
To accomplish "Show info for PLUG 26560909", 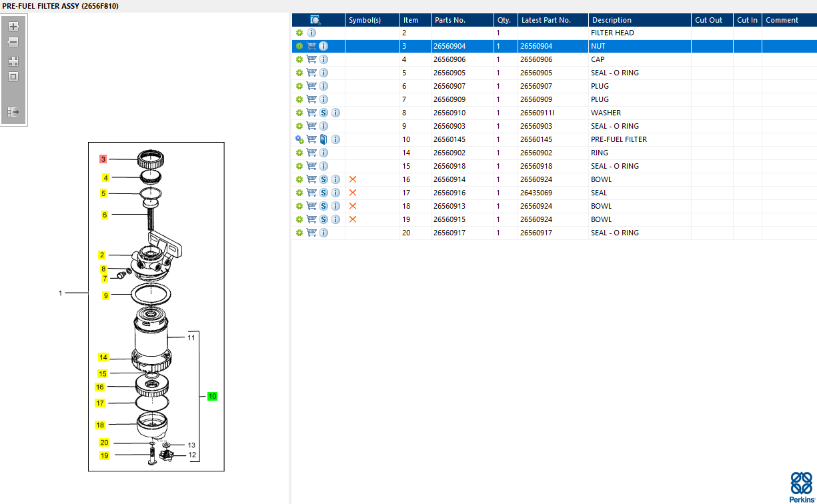I will [323, 99].
